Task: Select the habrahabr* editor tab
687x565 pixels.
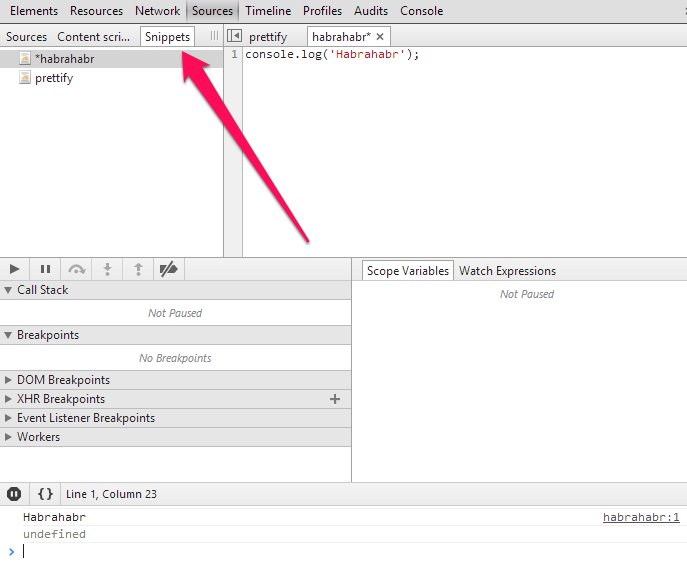Action: (x=341, y=37)
